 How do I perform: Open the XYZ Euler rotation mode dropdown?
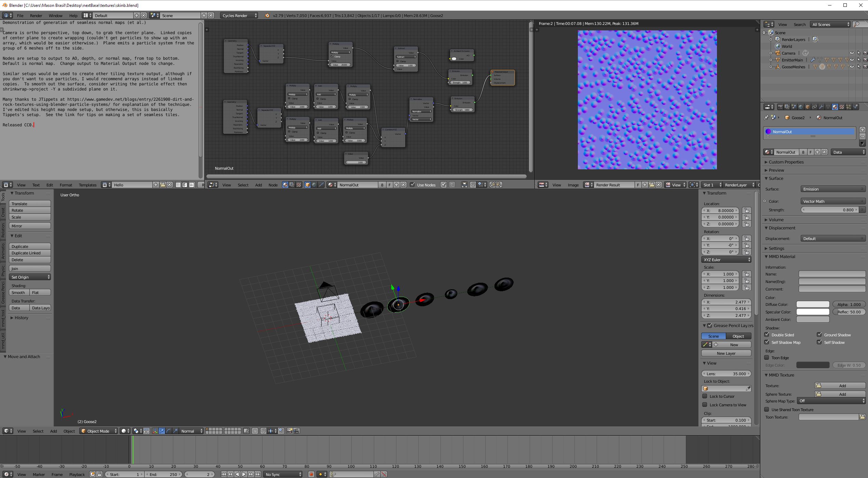tap(726, 259)
